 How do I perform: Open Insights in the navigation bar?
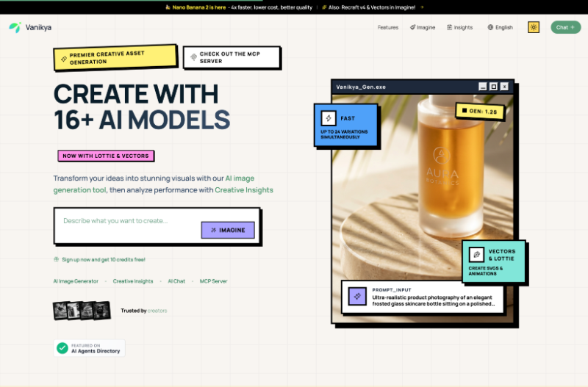[460, 27]
